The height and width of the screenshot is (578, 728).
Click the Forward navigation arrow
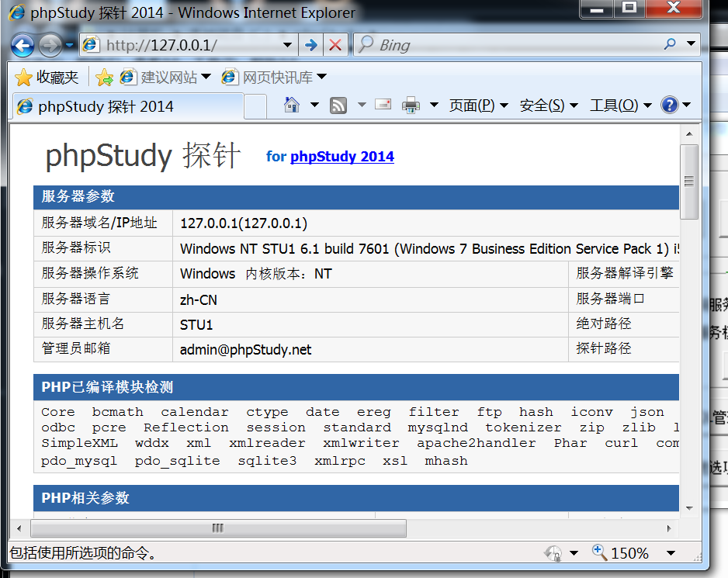[x=50, y=46]
